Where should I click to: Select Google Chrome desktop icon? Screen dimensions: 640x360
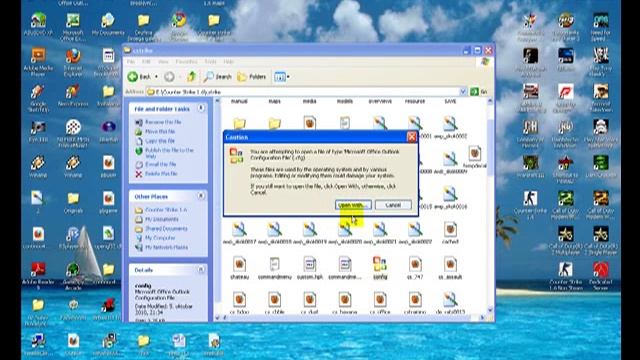(x=179, y=20)
